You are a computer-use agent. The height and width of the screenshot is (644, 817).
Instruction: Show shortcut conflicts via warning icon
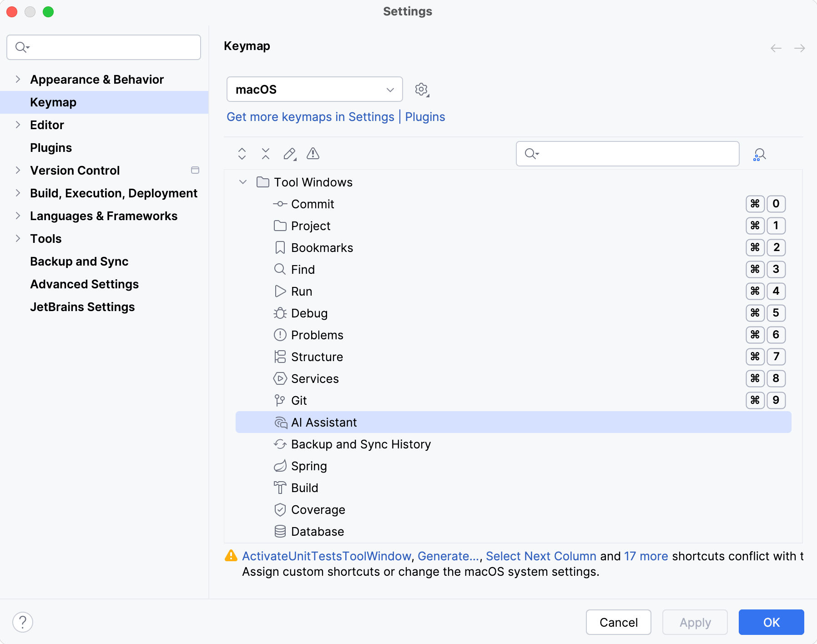coord(313,154)
